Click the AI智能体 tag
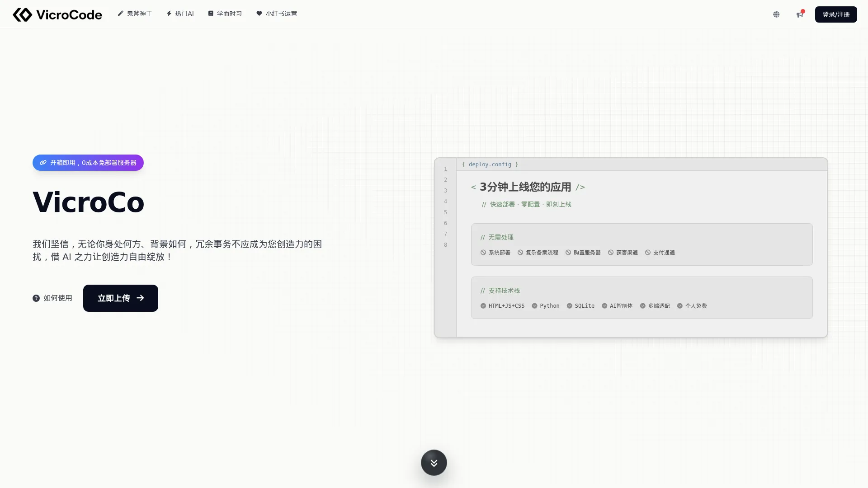This screenshot has width=868, height=488. coord(617,306)
